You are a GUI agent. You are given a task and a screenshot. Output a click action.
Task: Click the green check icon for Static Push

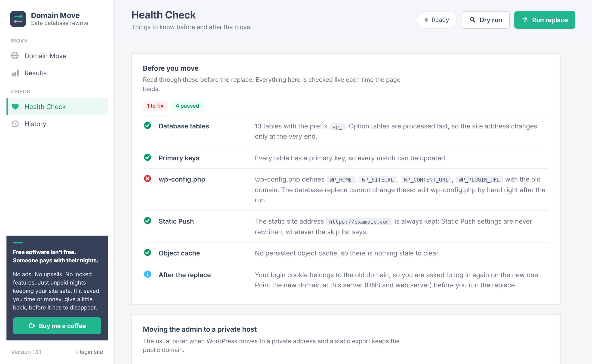[x=148, y=221]
